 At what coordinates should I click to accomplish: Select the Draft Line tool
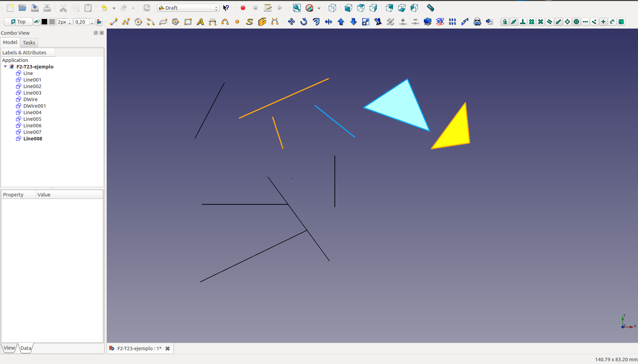click(114, 22)
